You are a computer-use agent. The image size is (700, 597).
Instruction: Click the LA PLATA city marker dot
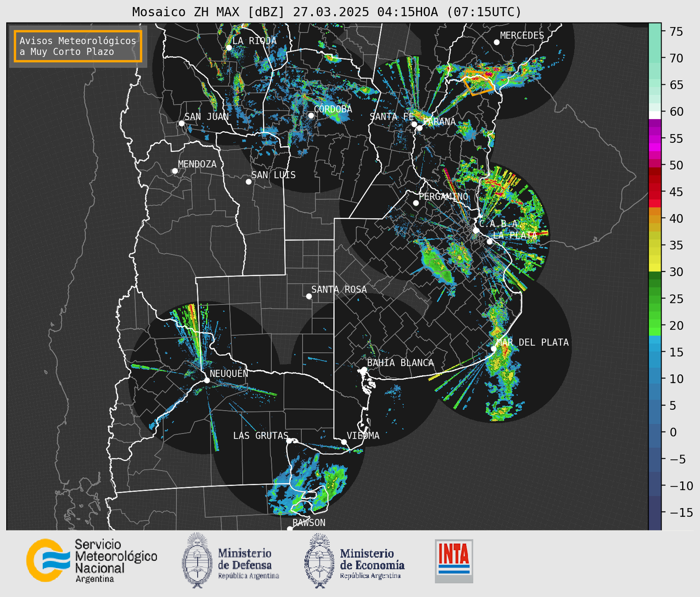(490, 242)
